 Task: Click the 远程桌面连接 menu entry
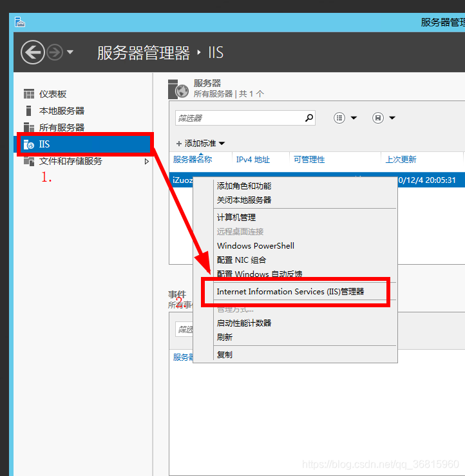(240, 232)
